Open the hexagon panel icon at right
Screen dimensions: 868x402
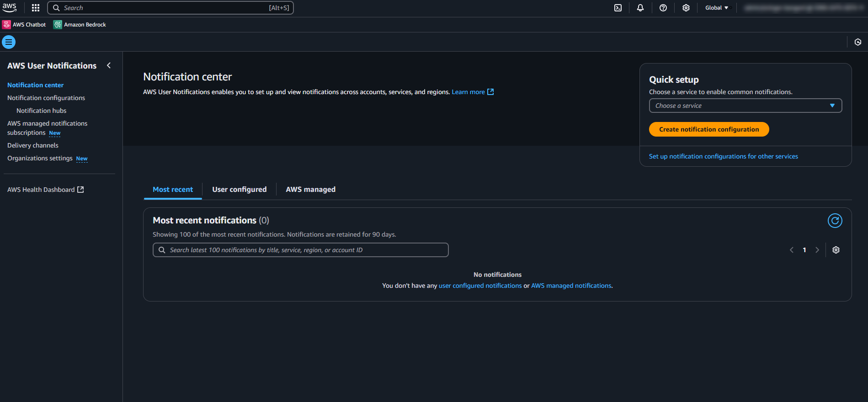[858, 42]
